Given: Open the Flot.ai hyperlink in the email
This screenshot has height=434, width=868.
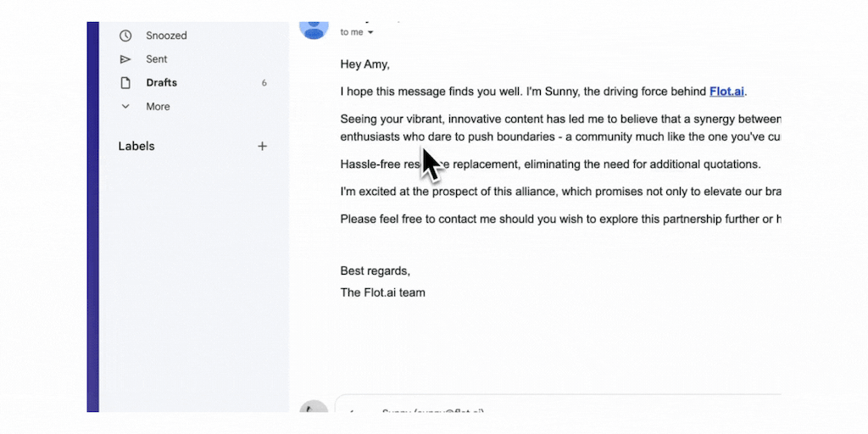Looking at the screenshot, I should tap(727, 92).
